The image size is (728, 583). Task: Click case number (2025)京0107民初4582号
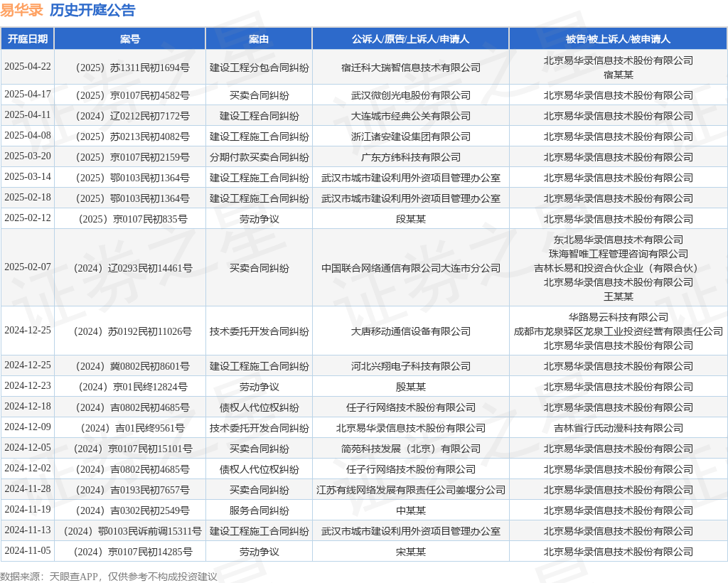pos(130,95)
